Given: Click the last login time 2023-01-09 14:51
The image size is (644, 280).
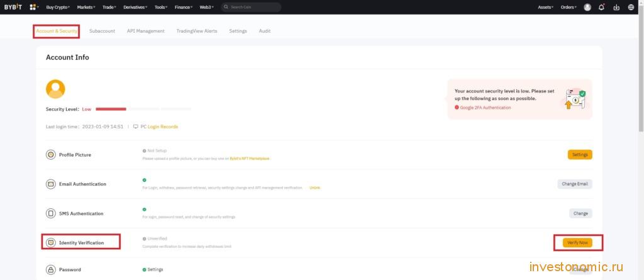Looking at the screenshot, I should pos(103,126).
